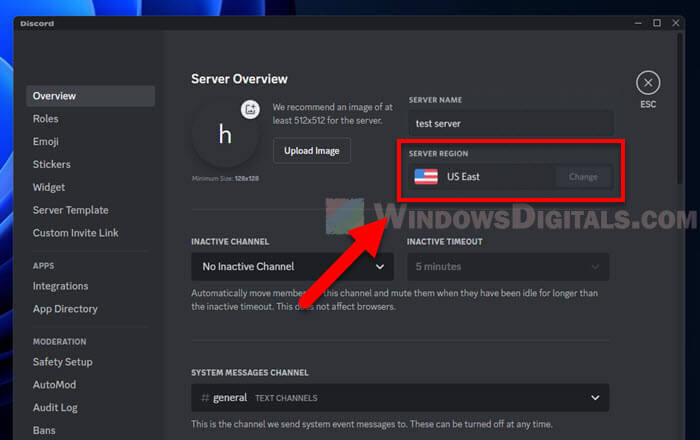
Task: Click the US flag icon in Server Region
Action: pos(426,177)
